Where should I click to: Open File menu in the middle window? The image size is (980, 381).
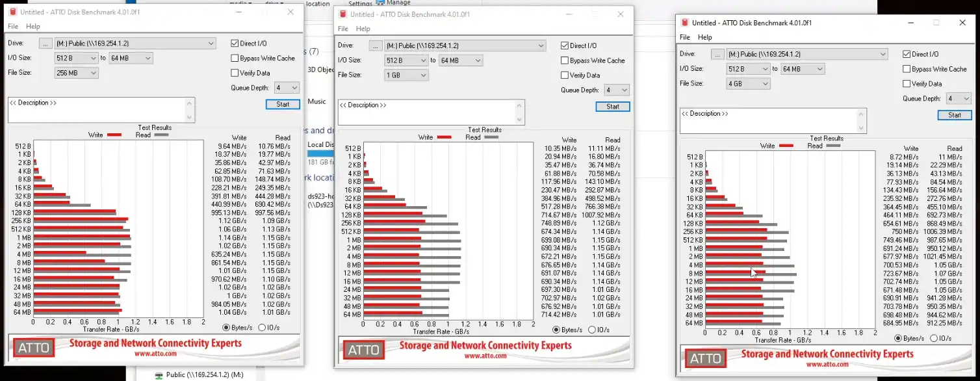(343, 29)
